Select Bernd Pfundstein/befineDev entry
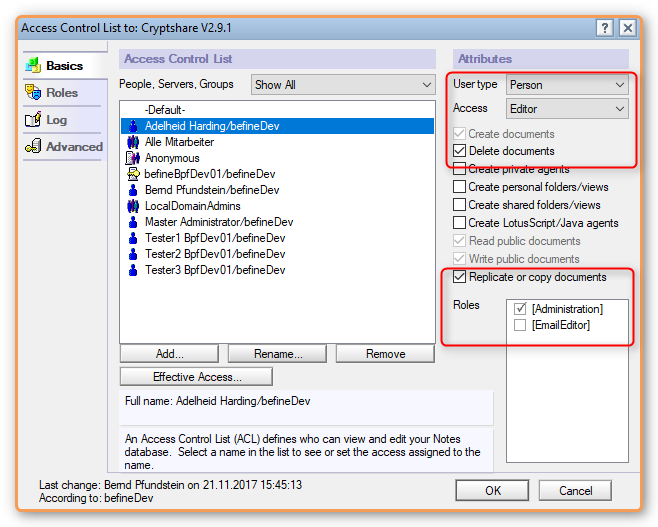The width and height of the screenshot is (658, 527). click(x=277, y=190)
